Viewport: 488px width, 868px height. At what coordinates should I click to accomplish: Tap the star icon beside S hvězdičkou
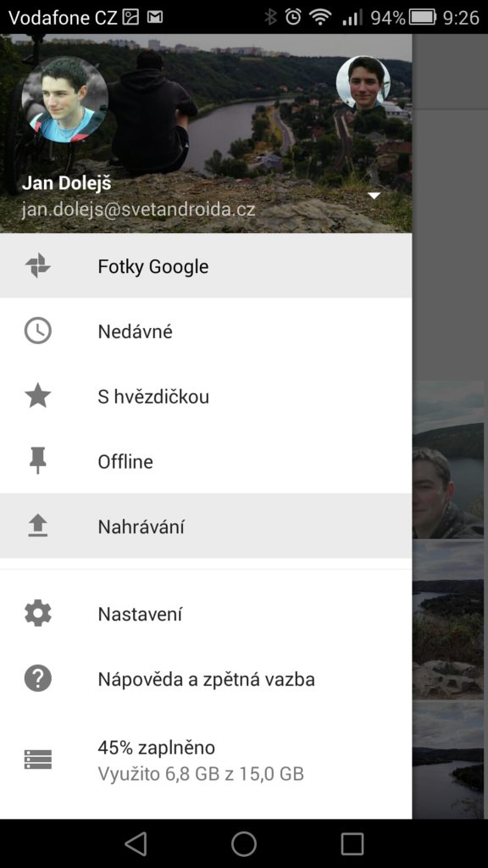point(37,397)
